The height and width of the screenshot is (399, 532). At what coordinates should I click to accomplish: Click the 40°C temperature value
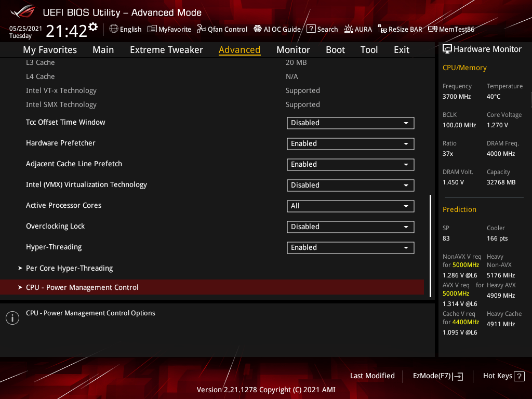[494, 97]
